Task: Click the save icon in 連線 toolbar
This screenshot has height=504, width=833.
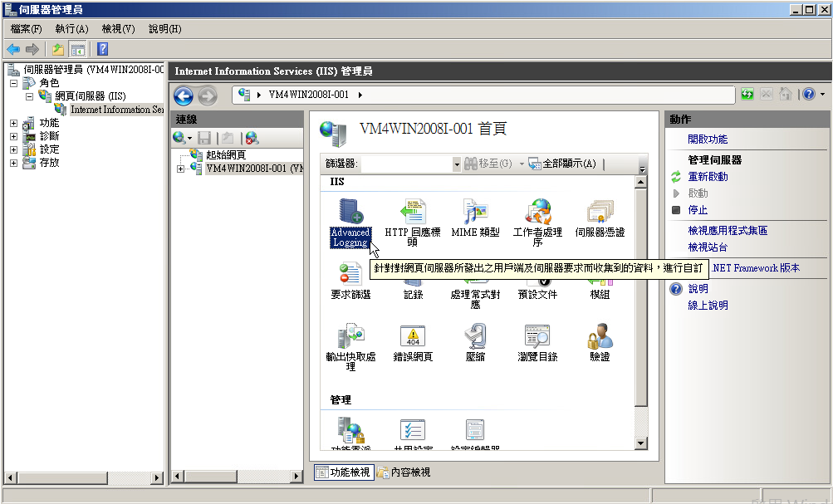Action: [x=204, y=138]
